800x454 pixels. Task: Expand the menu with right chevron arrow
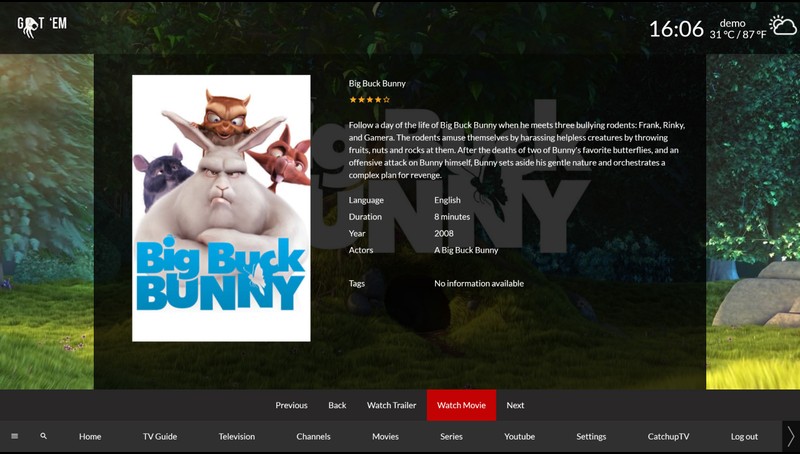(x=791, y=436)
